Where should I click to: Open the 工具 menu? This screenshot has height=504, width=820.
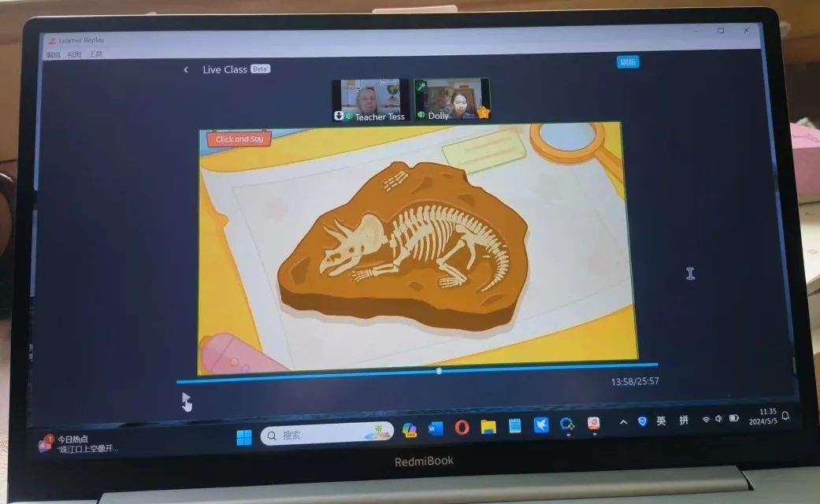pos(95,54)
